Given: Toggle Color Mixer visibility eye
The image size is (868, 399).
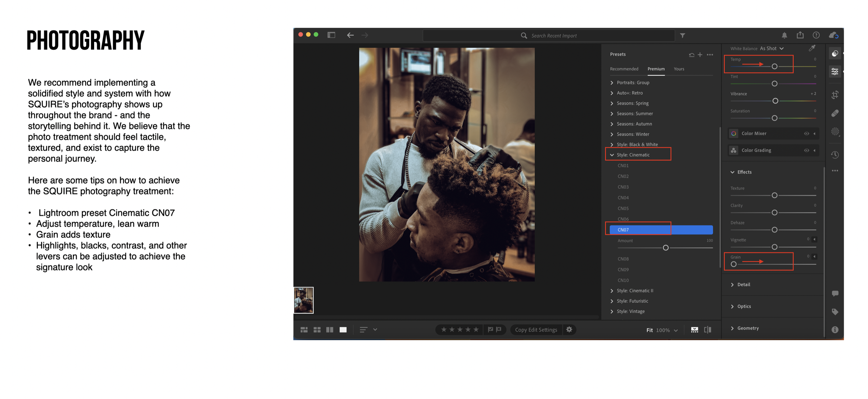Looking at the screenshot, I should pyautogui.click(x=807, y=134).
